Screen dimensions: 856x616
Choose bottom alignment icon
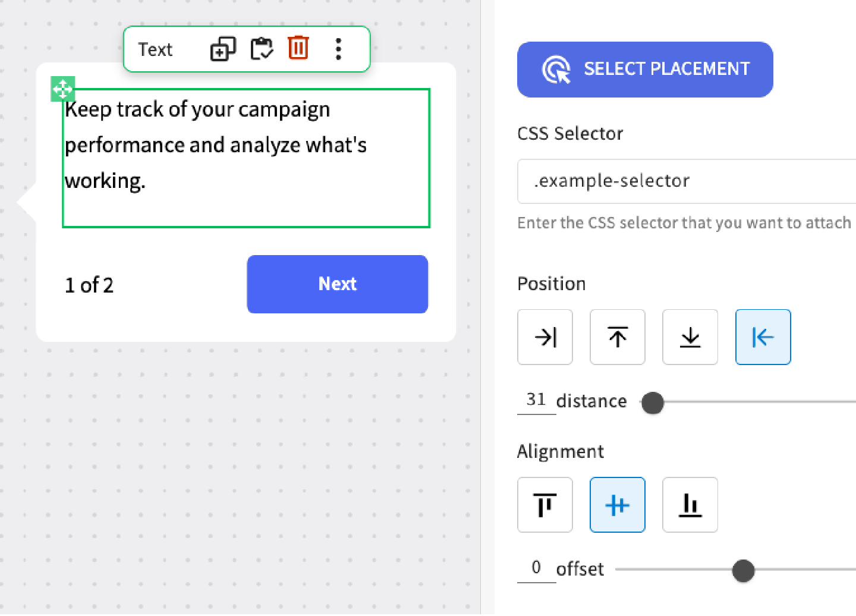(690, 505)
